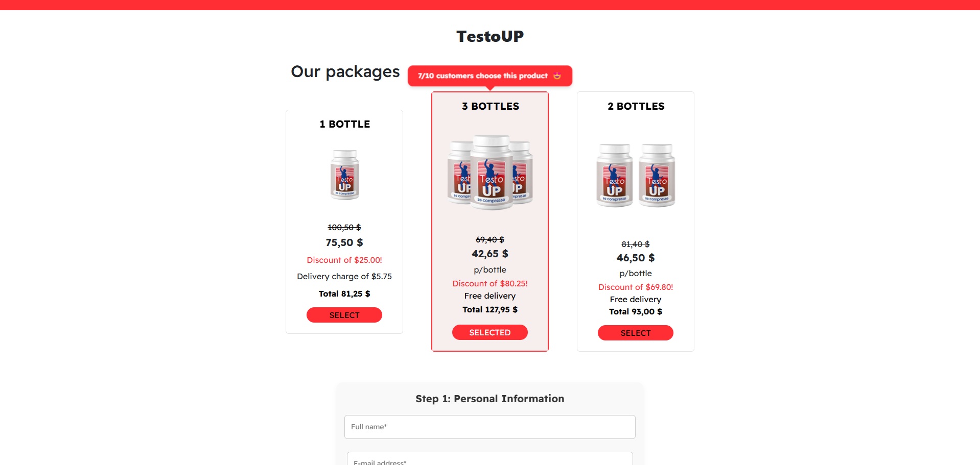Click the 'Discount of $25.00!' text
The height and width of the screenshot is (465, 980).
pos(344,260)
